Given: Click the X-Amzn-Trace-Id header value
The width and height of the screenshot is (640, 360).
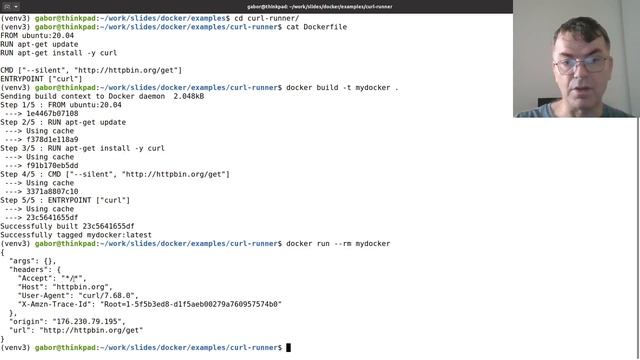Looking at the screenshot, I should click(191, 304).
